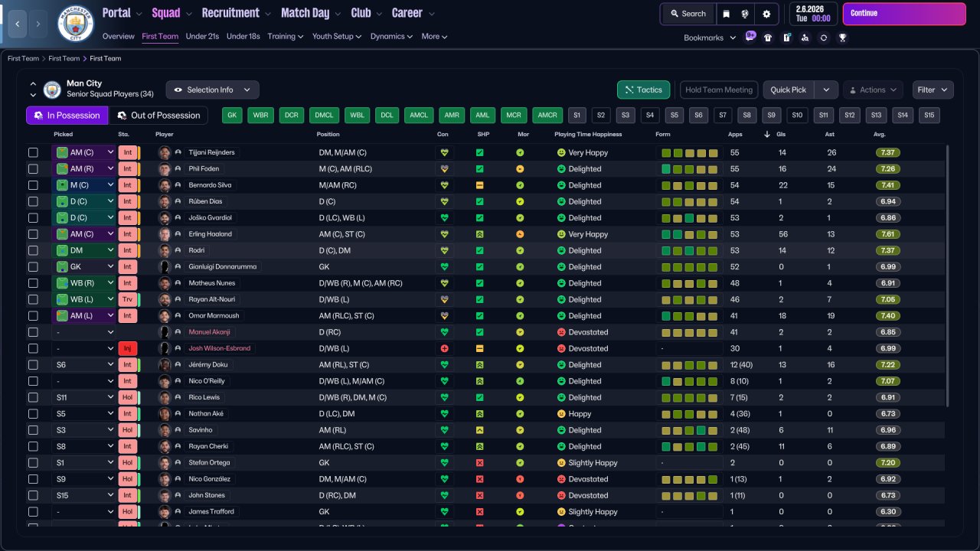Viewport: 980px width, 551px height.
Task: Switch to the Overview tab
Action: [118, 36]
